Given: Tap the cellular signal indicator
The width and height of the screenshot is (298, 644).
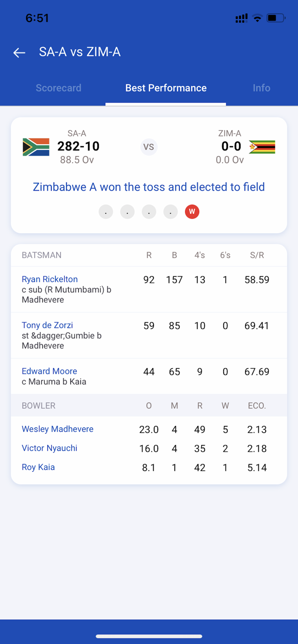Looking at the screenshot, I should point(241,18).
